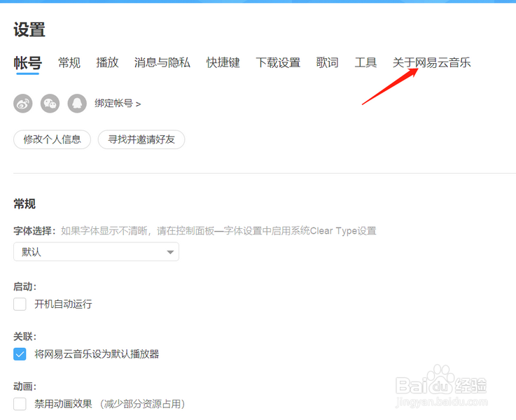Image resolution: width=516 pixels, height=420 pixels.
Task: Go to the 下载设置 tab
Action: pyautogui.click(x=278, y=63)
